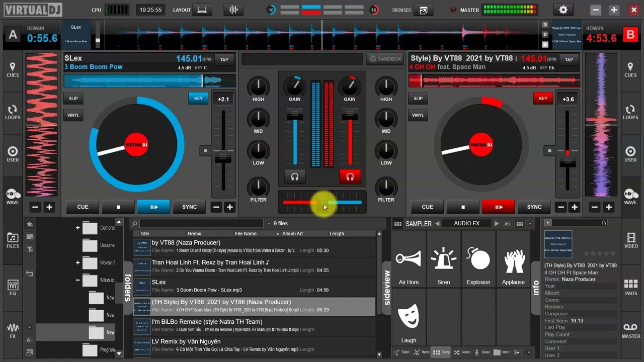Open the FX panel
Screen dimensions: 644x362
[13, 331]
